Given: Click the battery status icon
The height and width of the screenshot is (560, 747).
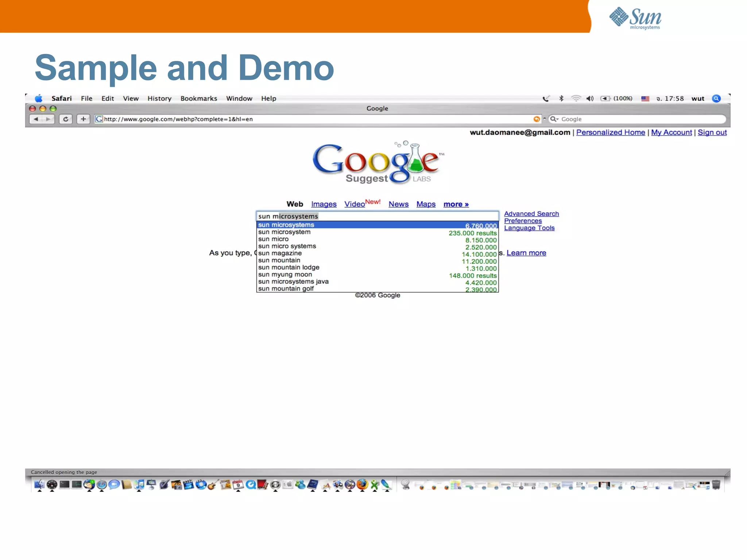Looking at the screenshot, I should (x=605, y=99).
